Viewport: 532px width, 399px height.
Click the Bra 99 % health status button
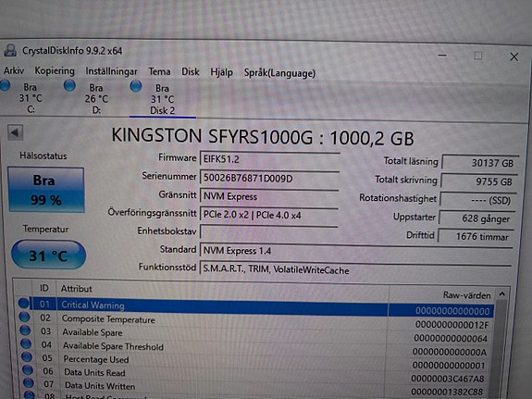[x=46, y=190]
